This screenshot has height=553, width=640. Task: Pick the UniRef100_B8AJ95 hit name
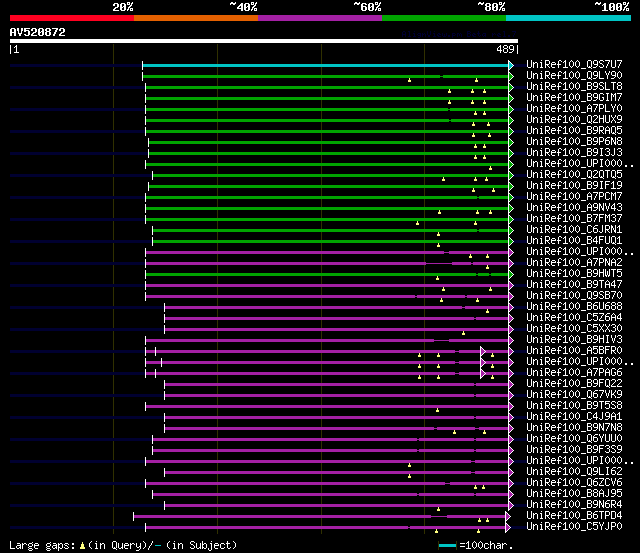click(x=574, y=494)
